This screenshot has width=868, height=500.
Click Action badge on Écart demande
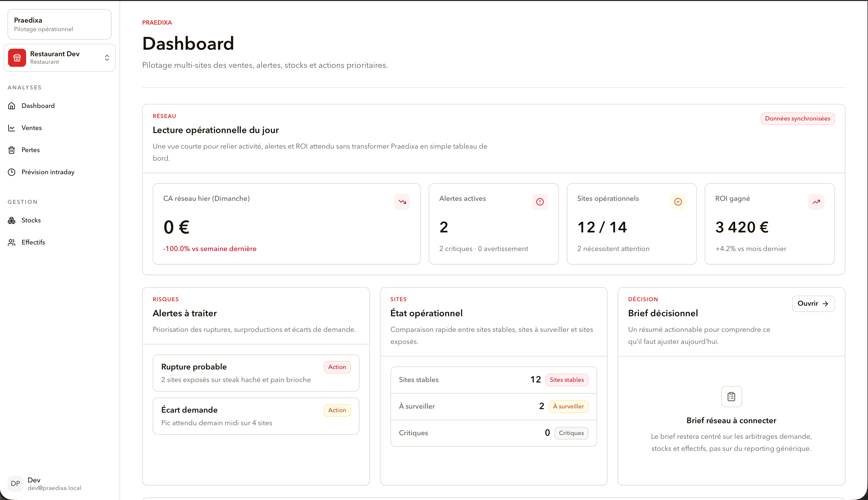(x=337, y=410)
